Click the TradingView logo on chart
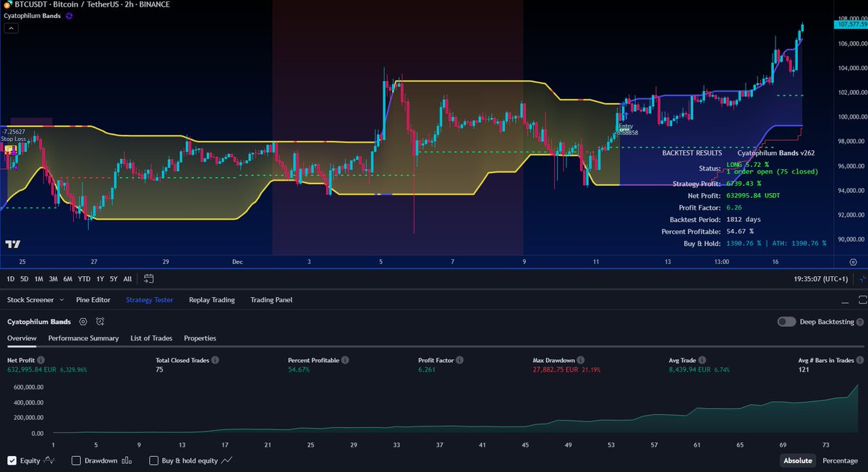The height and width of the screenshot is (472, 868). click(12, 244)
